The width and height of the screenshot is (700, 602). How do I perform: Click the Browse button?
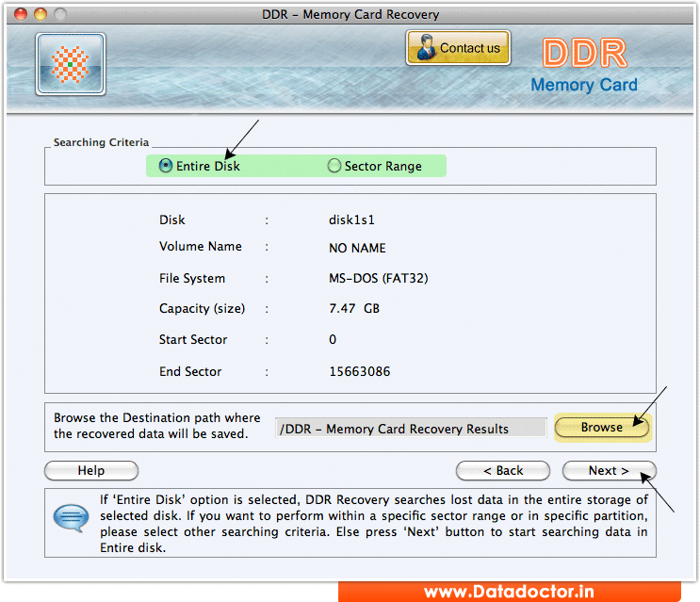pyautogui.click(x=601, y=428)
